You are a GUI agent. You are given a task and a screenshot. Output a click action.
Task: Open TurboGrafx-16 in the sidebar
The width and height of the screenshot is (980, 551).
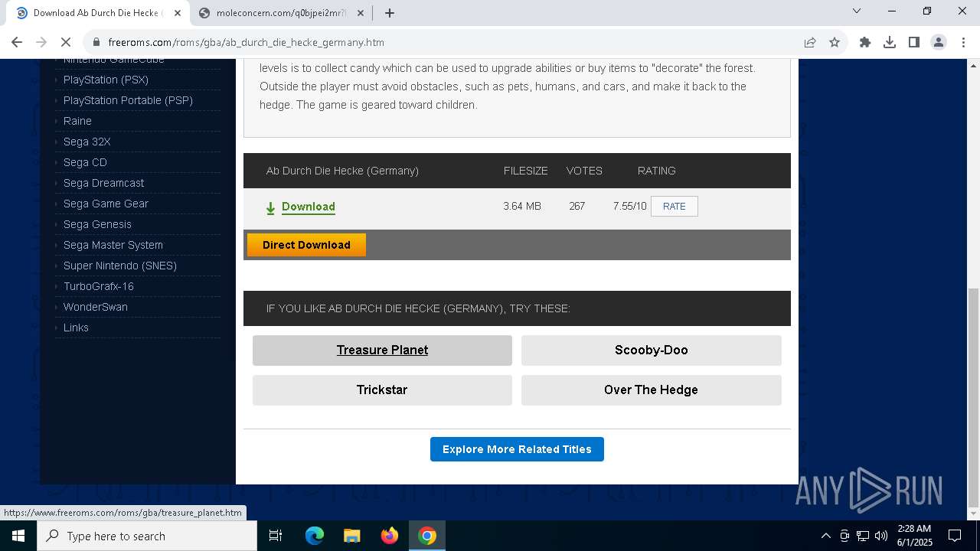(x=98, y=286)
